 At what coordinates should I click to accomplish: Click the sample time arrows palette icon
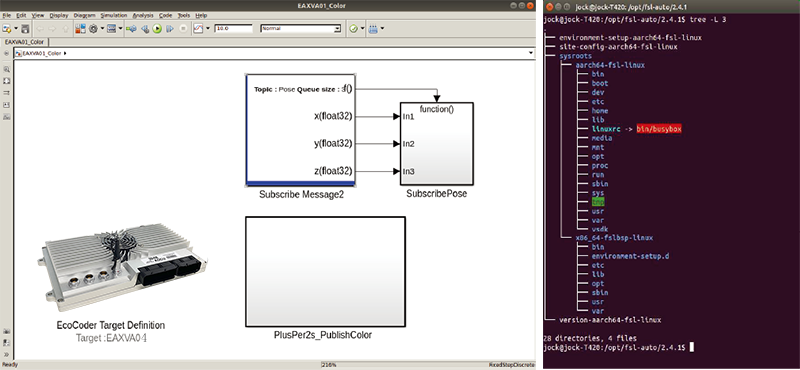[x=6, y=93]
